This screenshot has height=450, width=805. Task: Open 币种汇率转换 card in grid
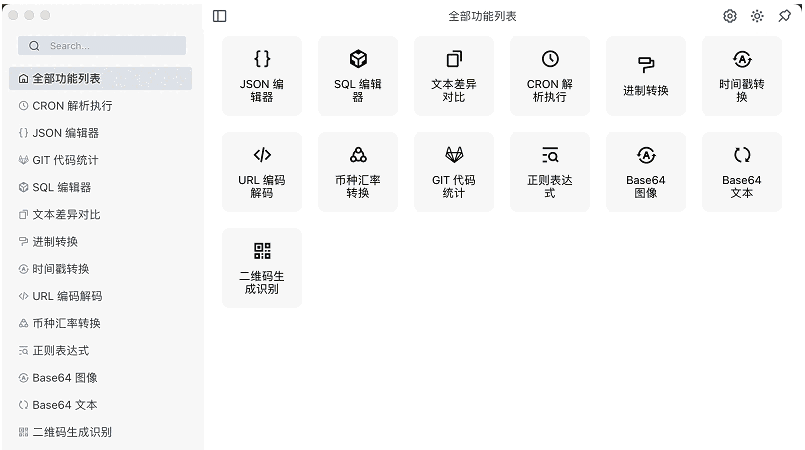pyautogui.click(x=358, y=172)
